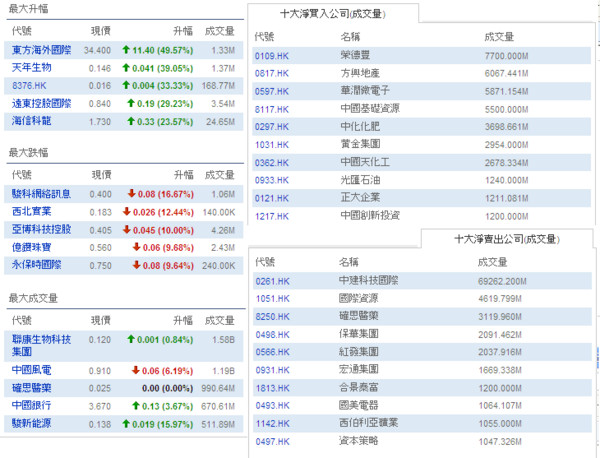Viewport: 600px width, 458px height.
Task: Select the 十大淨賣出公司(成交量) tab
Action: point(507,240)
